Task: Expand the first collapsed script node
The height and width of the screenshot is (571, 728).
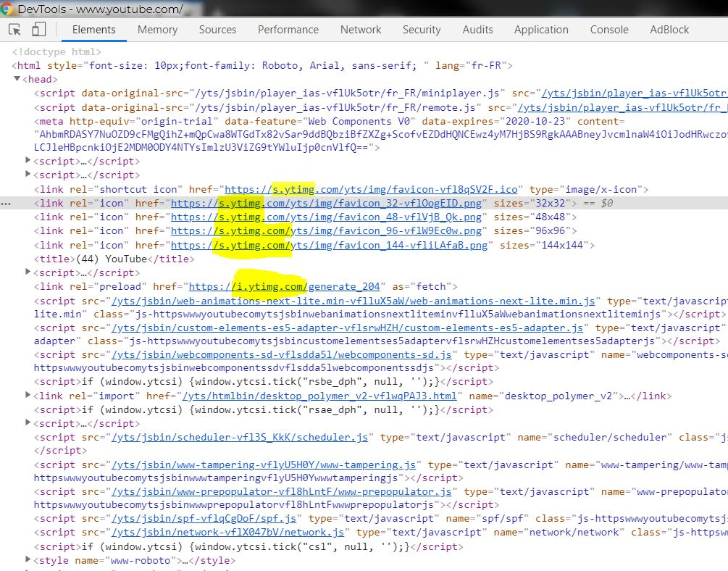Action: [28, 161]
